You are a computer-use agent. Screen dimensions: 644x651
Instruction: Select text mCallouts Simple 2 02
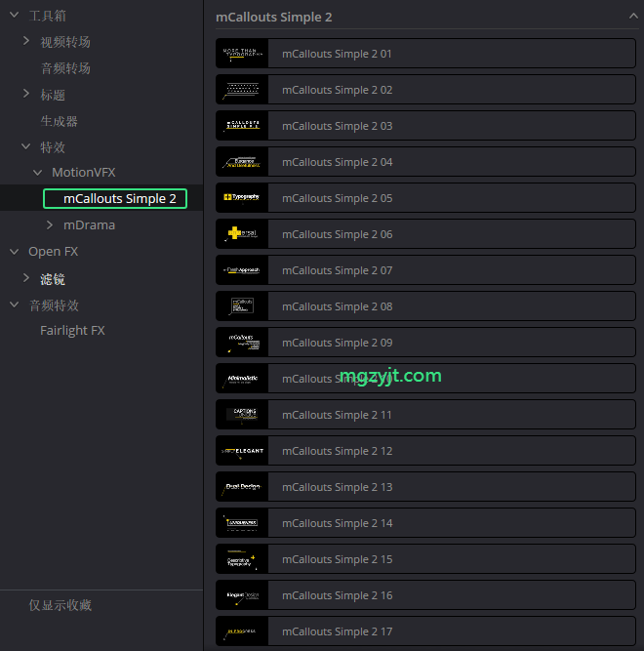(337, 90)
